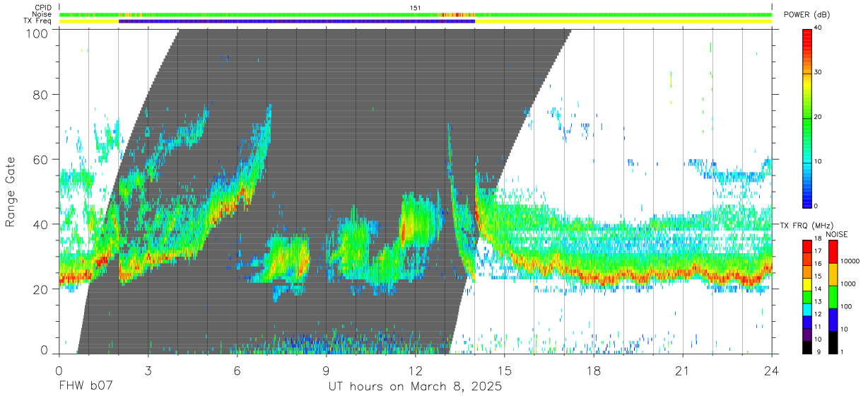Image resolution: width=868 pixels, height=401 pixels.
Task: Click the 6 tick on the UT hours axis
Action: click(237, 370)
